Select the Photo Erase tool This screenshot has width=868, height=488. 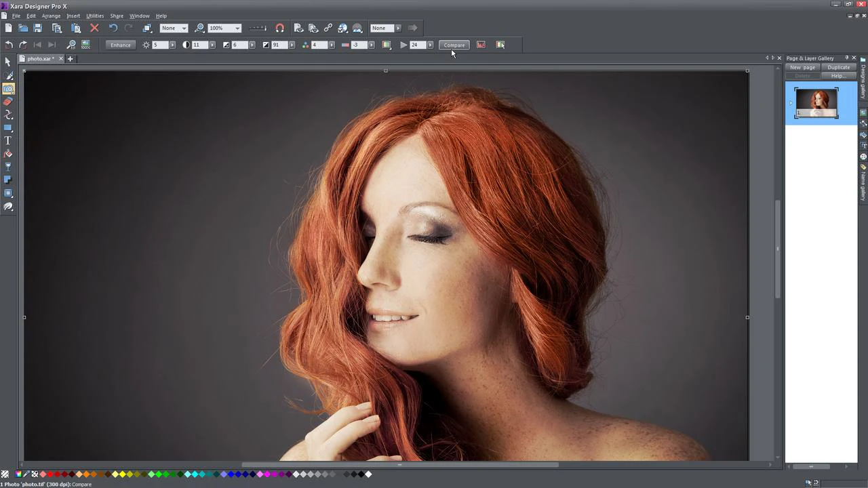coord(9,101)
